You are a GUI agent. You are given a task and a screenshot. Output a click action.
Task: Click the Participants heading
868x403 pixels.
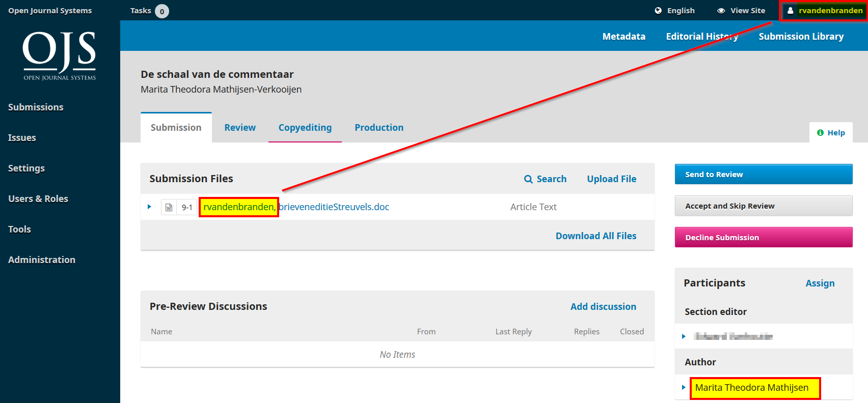click(714, 283)
